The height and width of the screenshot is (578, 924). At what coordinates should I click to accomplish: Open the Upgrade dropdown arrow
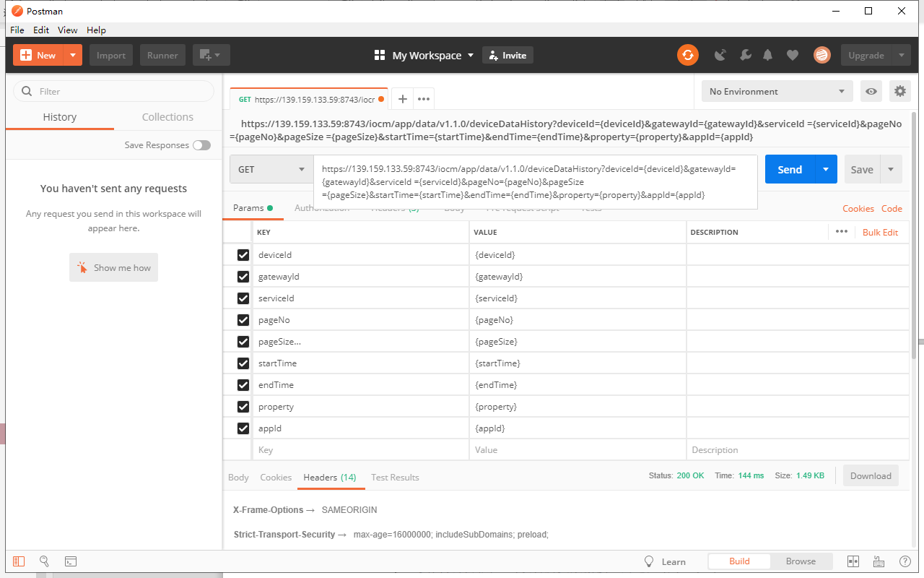click(x=901, y=55)
